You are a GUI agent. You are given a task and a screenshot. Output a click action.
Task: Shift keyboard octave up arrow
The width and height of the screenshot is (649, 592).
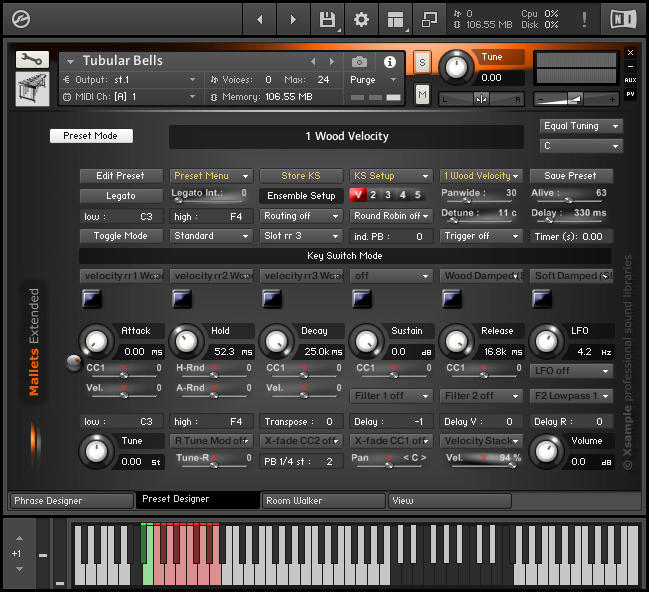[x=19, y=539]
